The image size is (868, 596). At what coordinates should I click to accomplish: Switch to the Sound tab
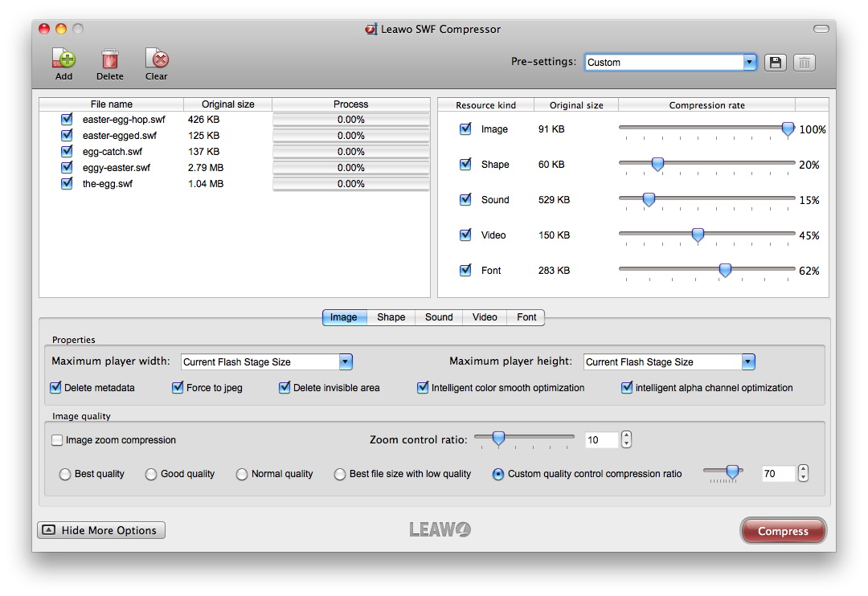coord(439,317)
